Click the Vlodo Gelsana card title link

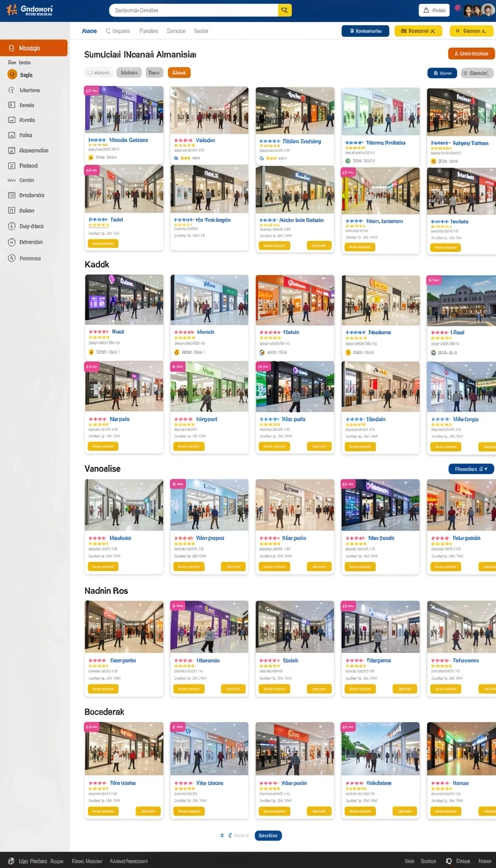tap(129, 140)
